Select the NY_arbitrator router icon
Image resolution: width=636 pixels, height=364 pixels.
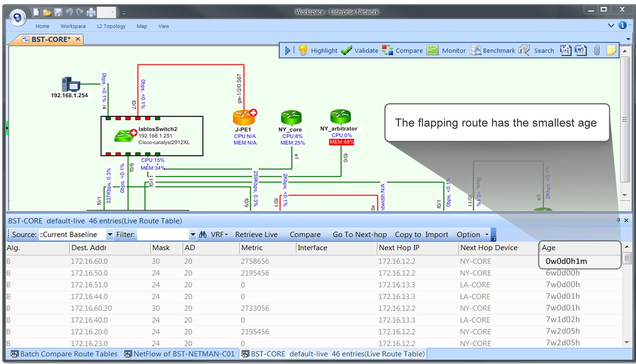click(340, 116)
